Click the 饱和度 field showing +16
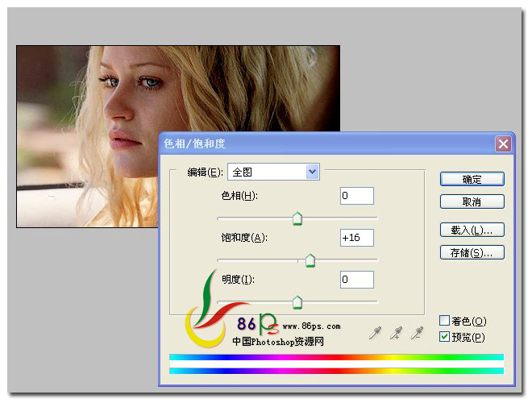This screenshot has width=532, height=403. click(356, 238)
